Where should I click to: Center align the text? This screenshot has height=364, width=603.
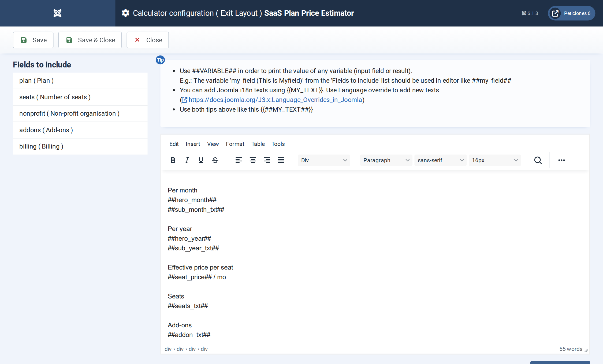253,160
